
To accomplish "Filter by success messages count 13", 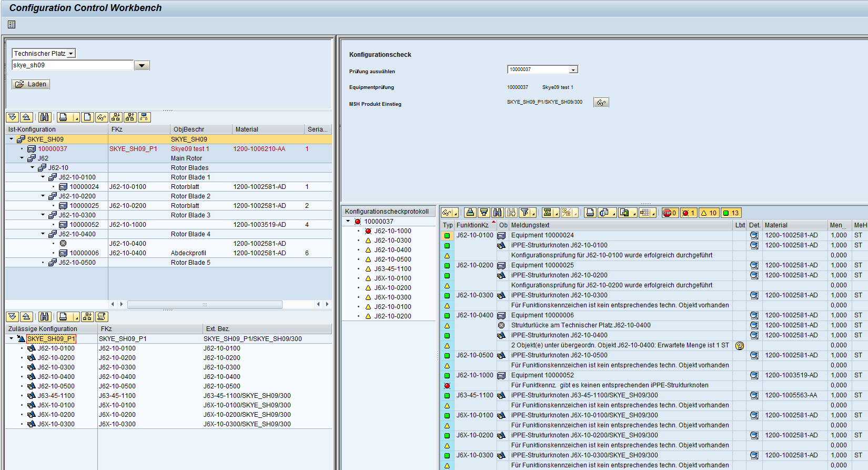I will pyautogui.click(x=731, y=213).
